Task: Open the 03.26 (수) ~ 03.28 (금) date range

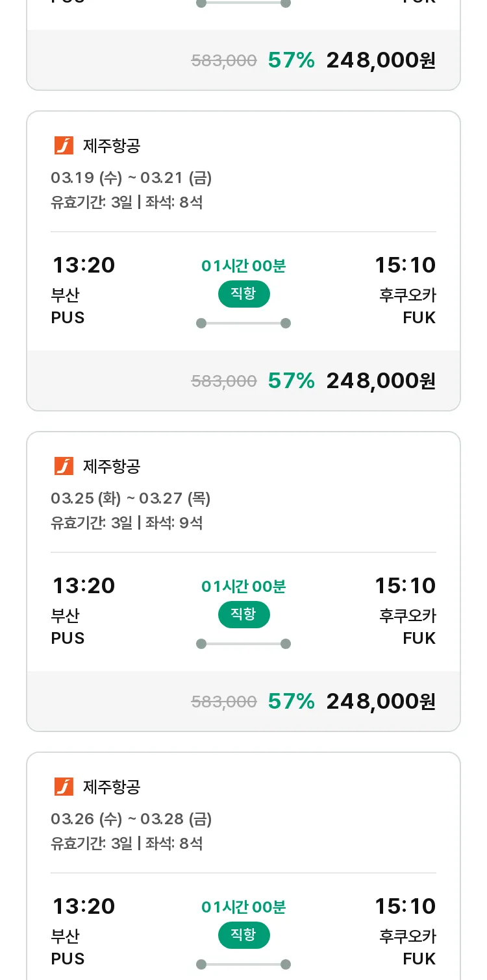Action: coord(131,819)
